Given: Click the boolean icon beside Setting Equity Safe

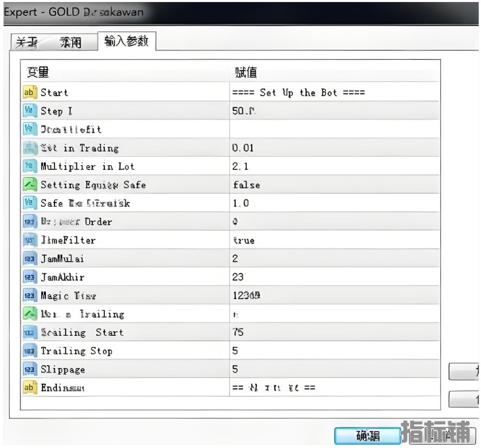Looking at the screenshot, I should coord(29,185).
